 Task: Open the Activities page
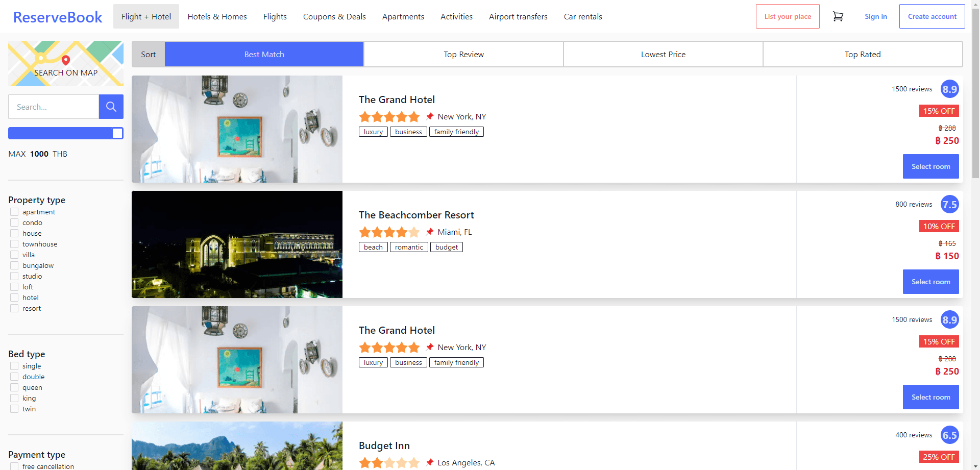(x=456, y=16)
